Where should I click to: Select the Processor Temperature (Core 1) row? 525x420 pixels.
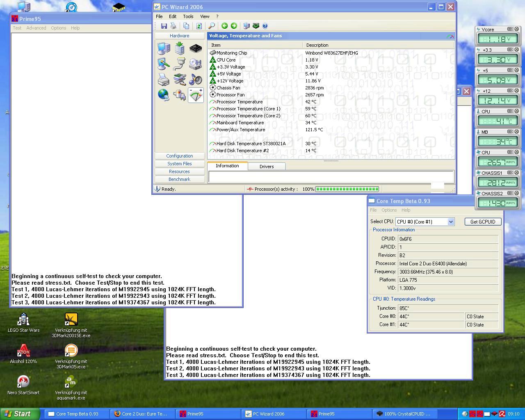click(x=331, y=109)
